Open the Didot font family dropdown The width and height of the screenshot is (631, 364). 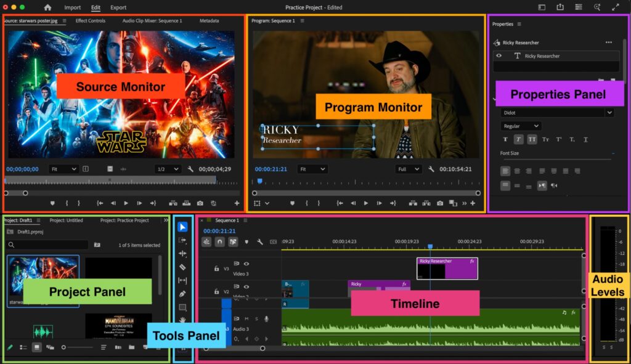point(558,113)
